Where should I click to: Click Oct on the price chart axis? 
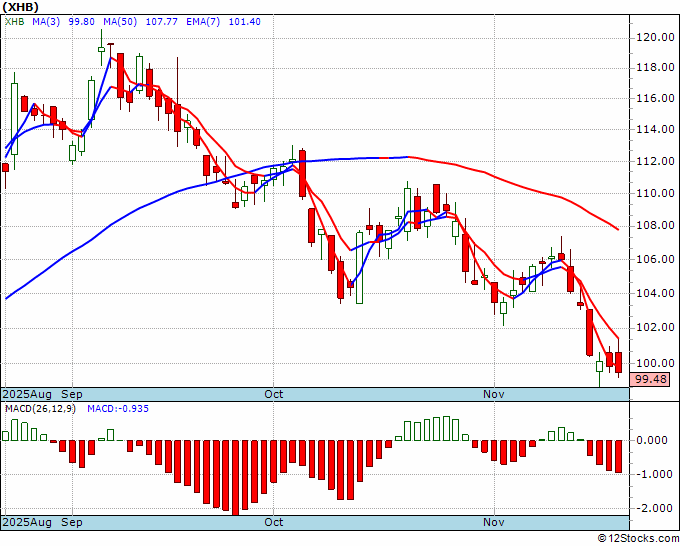point(274,394)
